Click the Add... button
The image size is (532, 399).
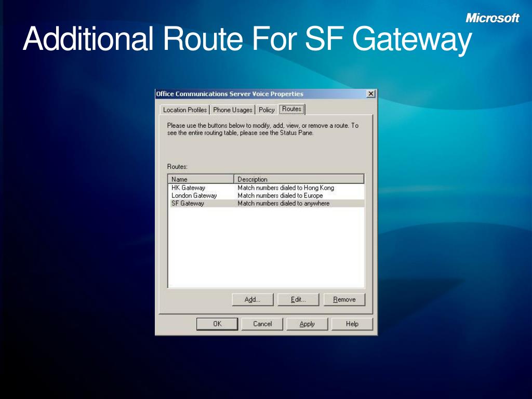pos(252,300)
